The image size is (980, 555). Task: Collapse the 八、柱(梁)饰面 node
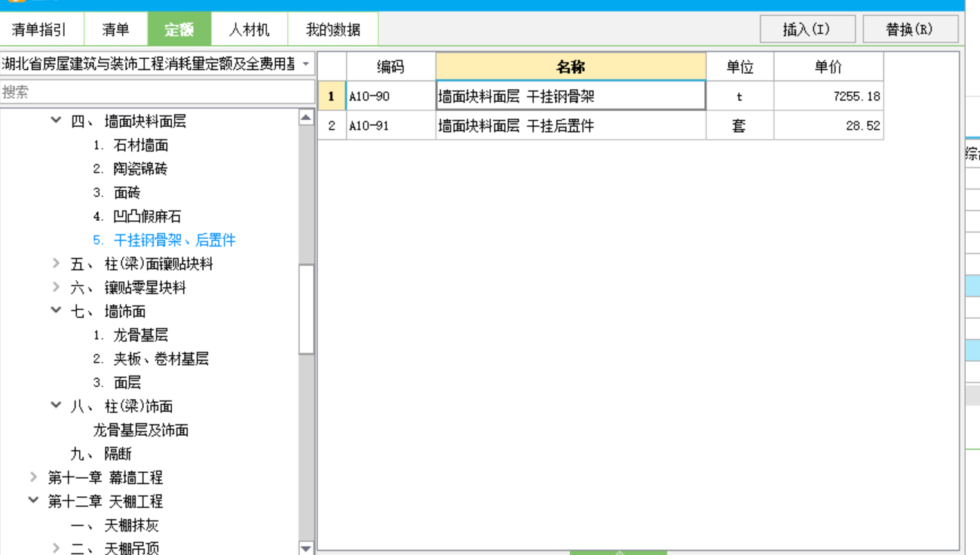point(56,405)
